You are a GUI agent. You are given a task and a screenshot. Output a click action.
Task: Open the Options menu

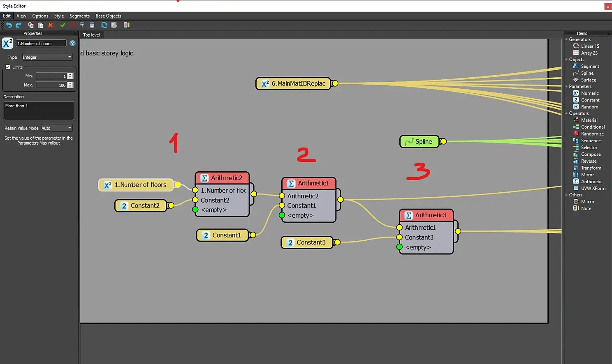pos(40,16)
